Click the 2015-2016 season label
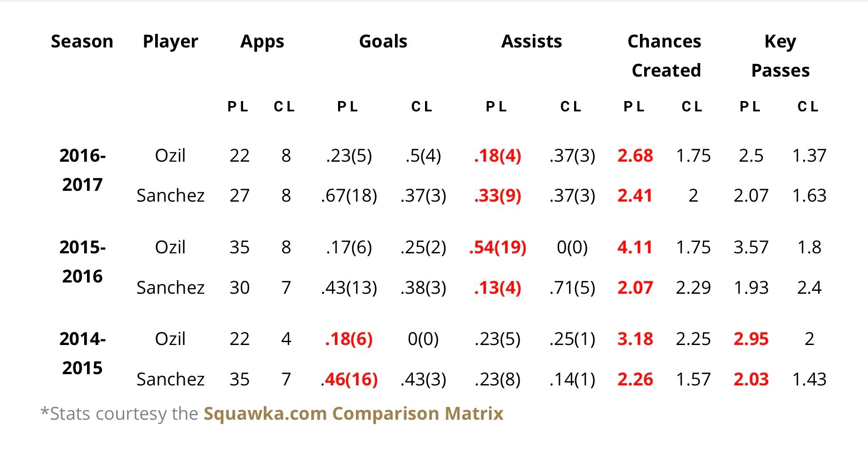 (x=82, y=261)
